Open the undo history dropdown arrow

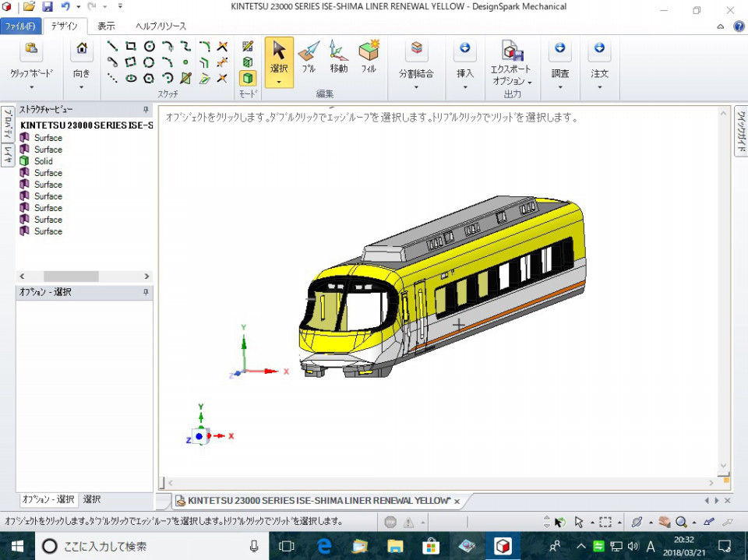click(79, 7)
